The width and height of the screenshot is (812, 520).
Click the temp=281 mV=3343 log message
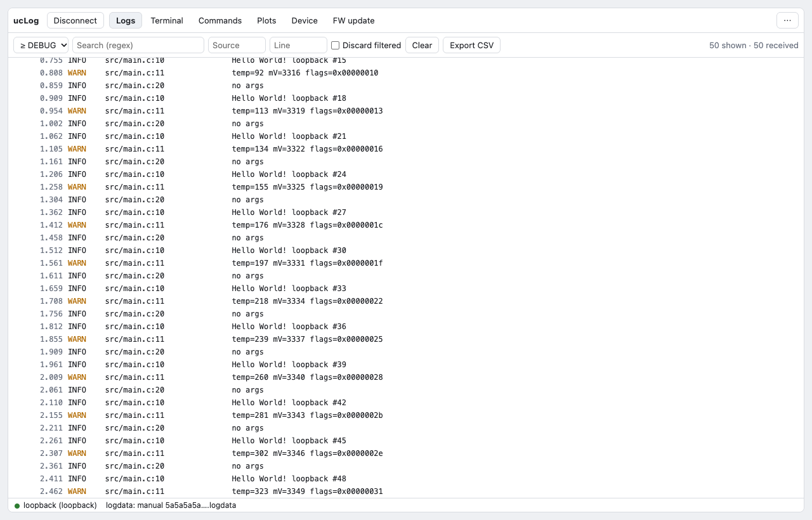(307, 415)
